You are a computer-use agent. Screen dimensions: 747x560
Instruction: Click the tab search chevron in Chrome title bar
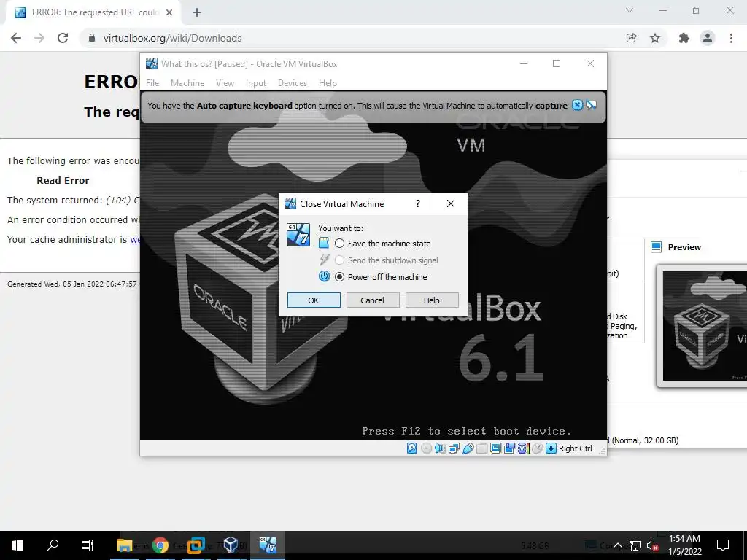[630, 10]
